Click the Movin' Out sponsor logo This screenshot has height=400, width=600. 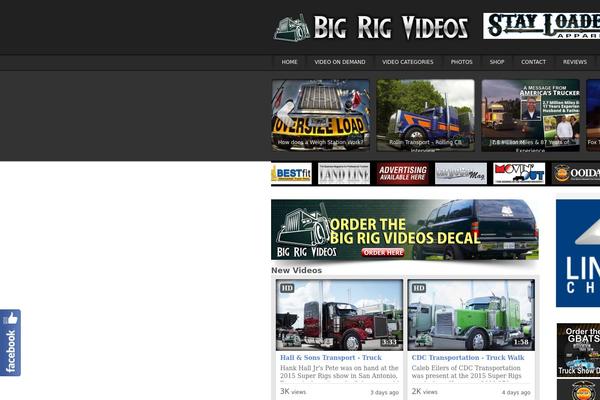click(x=519, y=173)
